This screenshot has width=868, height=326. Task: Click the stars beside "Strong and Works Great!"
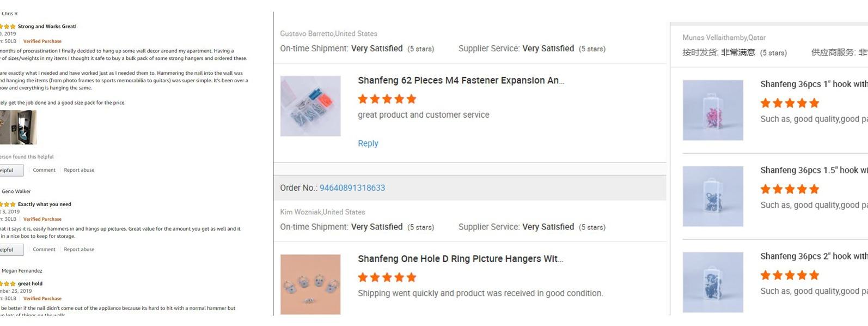(x=8, y=26)
